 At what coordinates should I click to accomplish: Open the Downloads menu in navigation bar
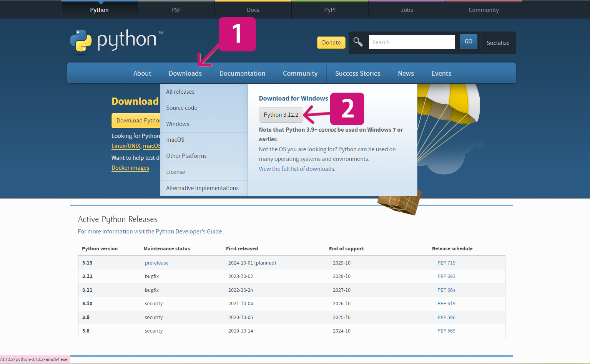tap(185, 73)
